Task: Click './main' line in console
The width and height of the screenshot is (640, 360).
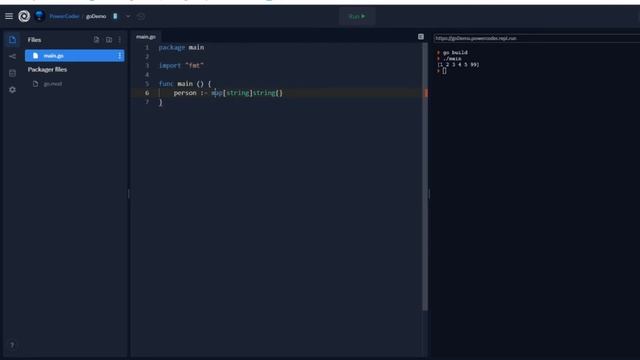Action: (452, 59)
